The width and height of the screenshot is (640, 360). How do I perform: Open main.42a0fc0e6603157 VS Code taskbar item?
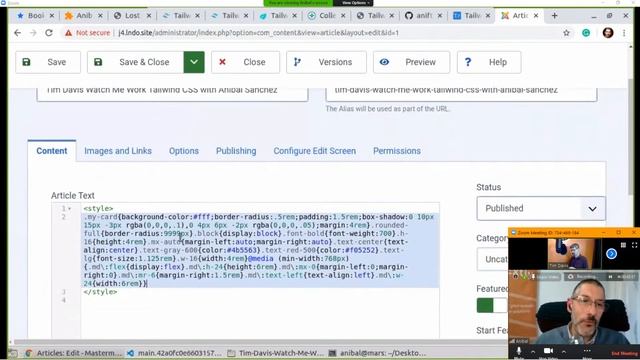[174, 353]
